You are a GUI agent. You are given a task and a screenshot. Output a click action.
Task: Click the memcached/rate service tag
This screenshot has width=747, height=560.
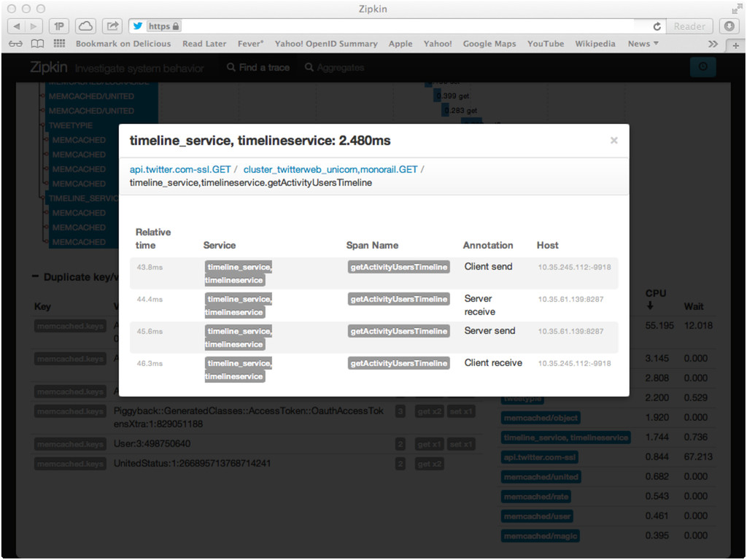(536, 497)
